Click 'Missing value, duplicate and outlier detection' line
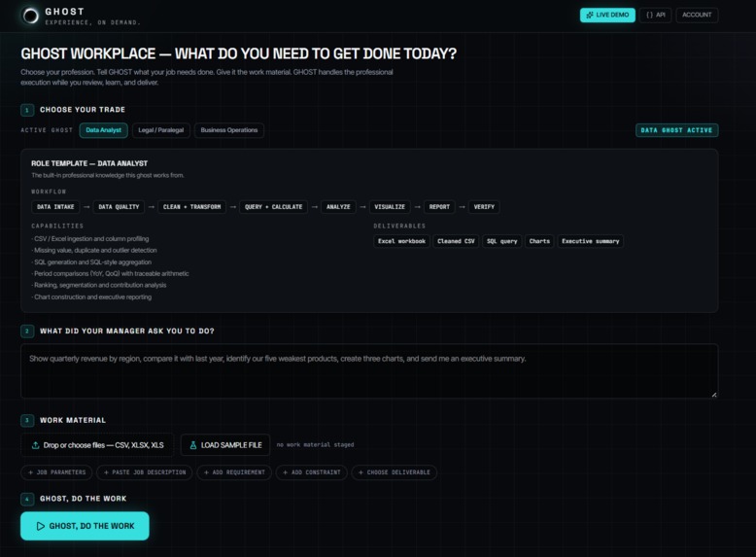The image size is (756, 557). (94, 250)
